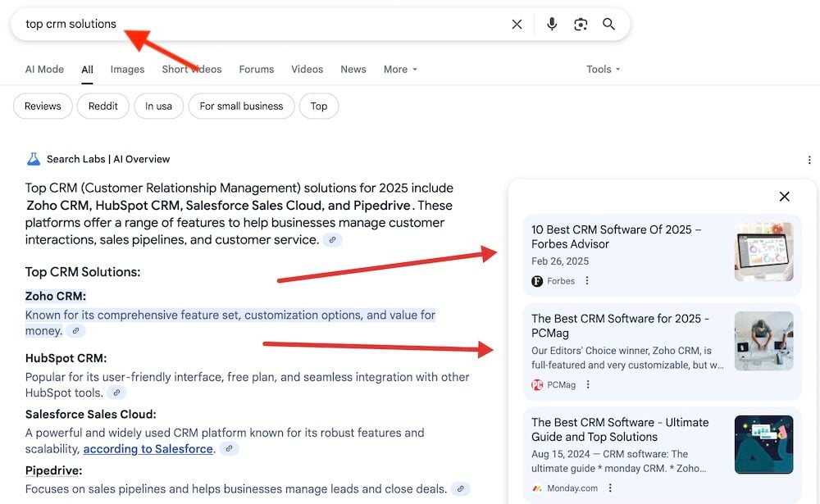
Task: Apply the Reviews filter chip
Action: 43,107
